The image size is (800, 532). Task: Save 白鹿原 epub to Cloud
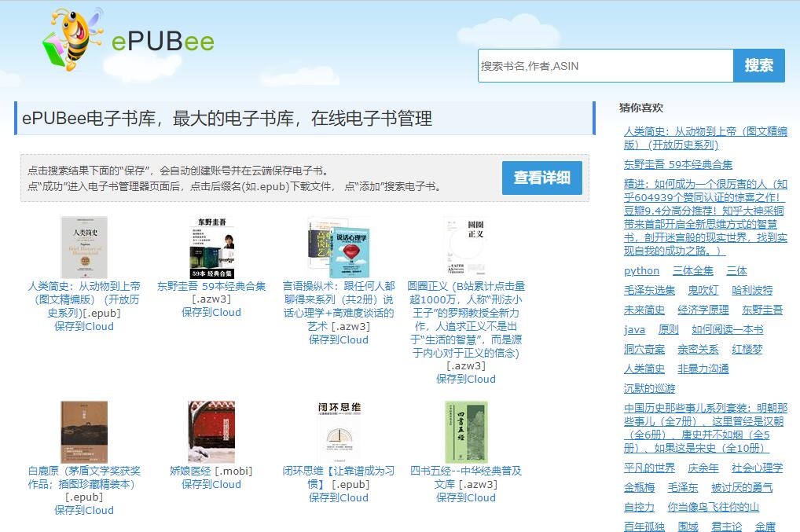[x=84, y=510]
